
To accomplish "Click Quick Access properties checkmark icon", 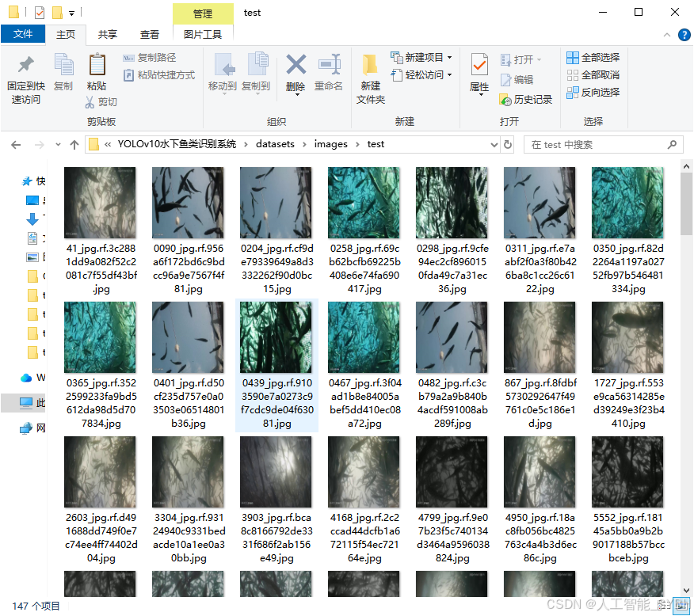I will pyautogui.click(x=40, y=13).
